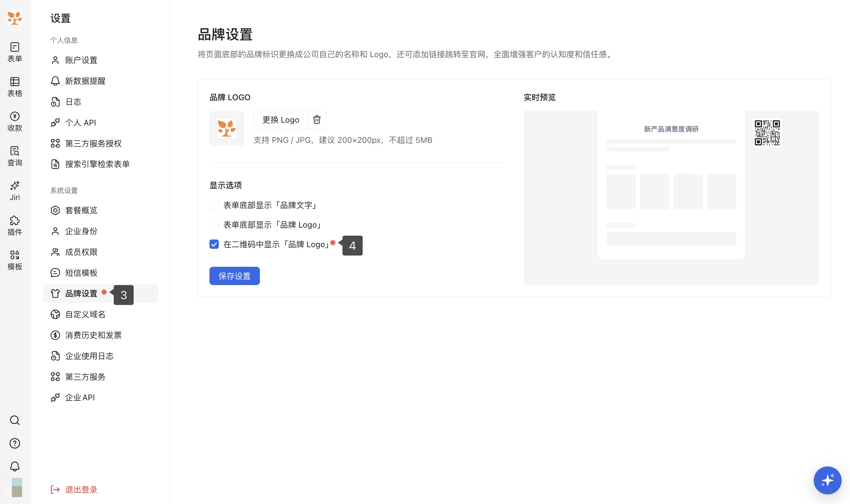
Task: Open the Jiri AI assistant section
Action: pos(14,191)
